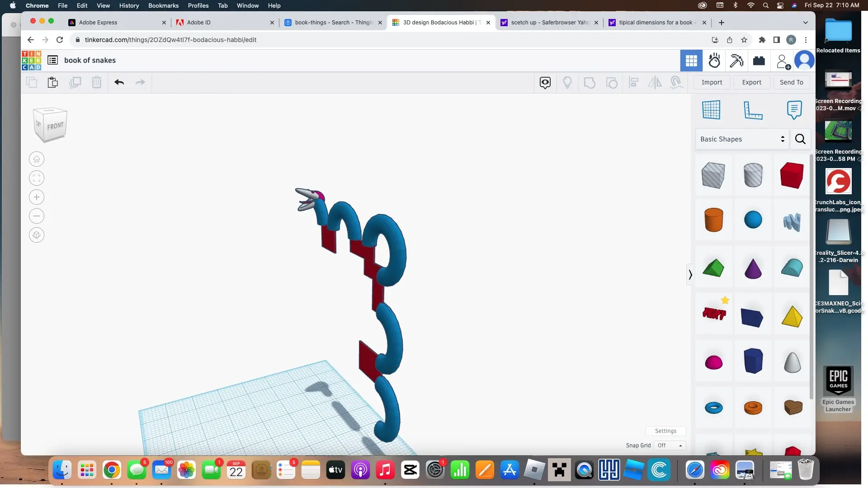Viewport: 868px width, 488px height.
Task: Open the Sim Lab icon
Action: click(714, 61)
